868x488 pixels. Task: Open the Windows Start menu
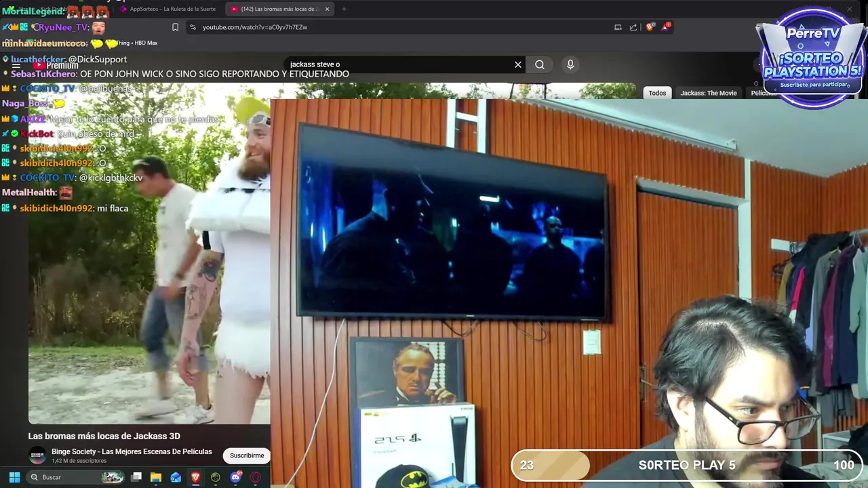click(x=14, y=477)
